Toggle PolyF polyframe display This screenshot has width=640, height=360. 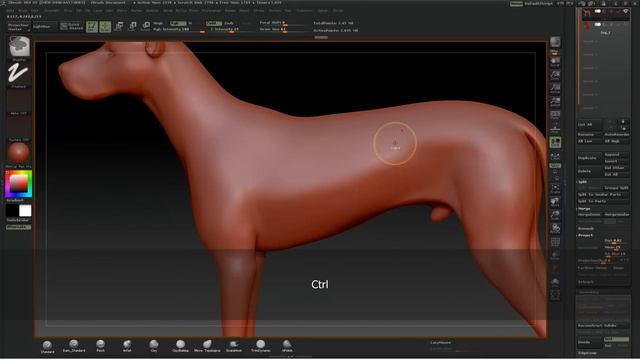[555, 242]
